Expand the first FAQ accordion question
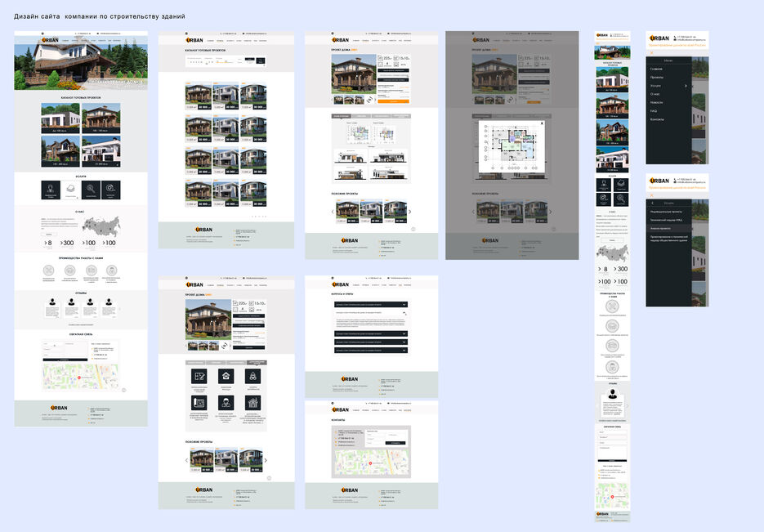 (371, 305)
